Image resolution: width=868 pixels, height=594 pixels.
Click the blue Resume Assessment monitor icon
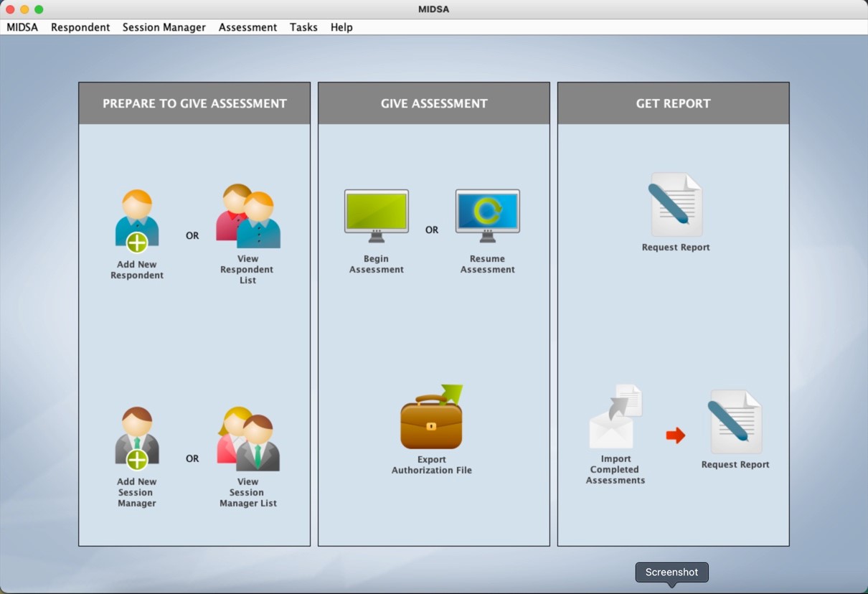click(x=488, y=217)
